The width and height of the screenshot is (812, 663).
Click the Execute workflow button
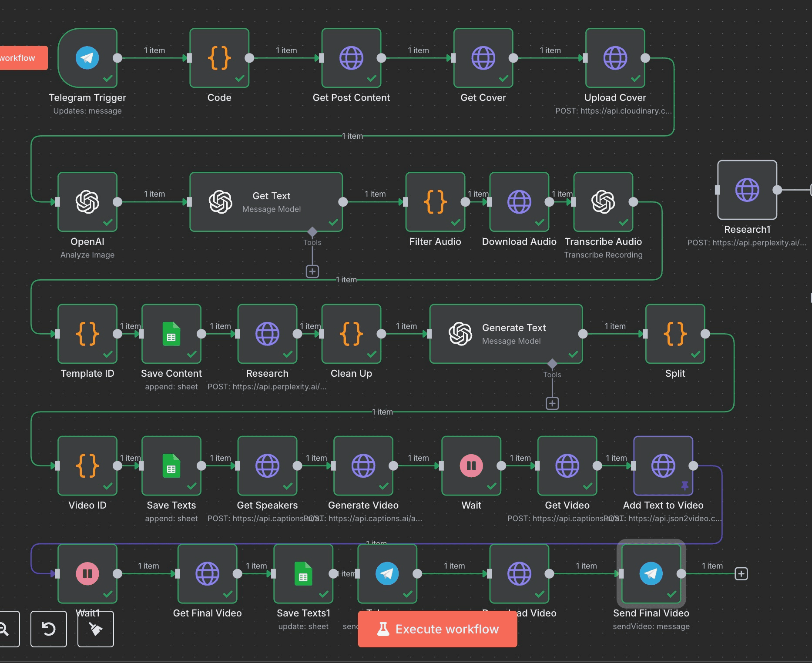pos(437,629)
